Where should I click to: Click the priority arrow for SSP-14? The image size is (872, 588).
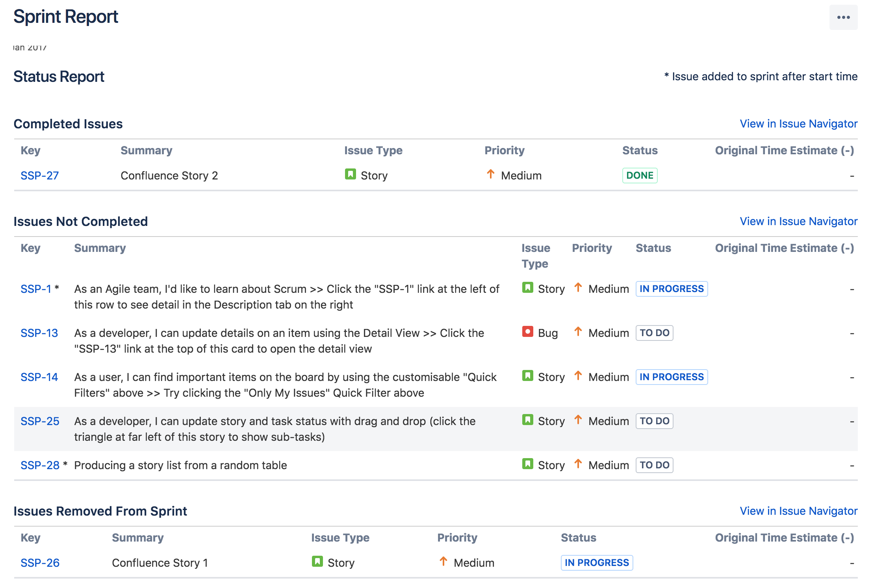pos(578,376)
